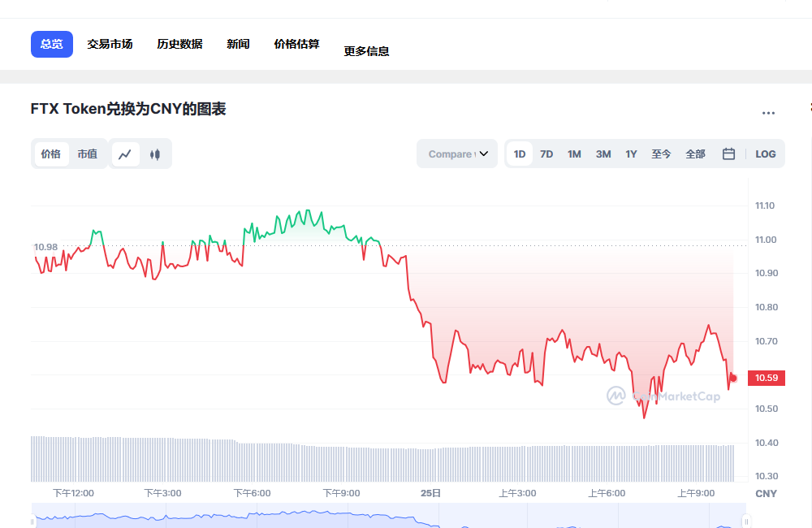This screenshot has height=528, width=812.
Task: Toggle LOG scale on chart
Action: click(766, 154)
